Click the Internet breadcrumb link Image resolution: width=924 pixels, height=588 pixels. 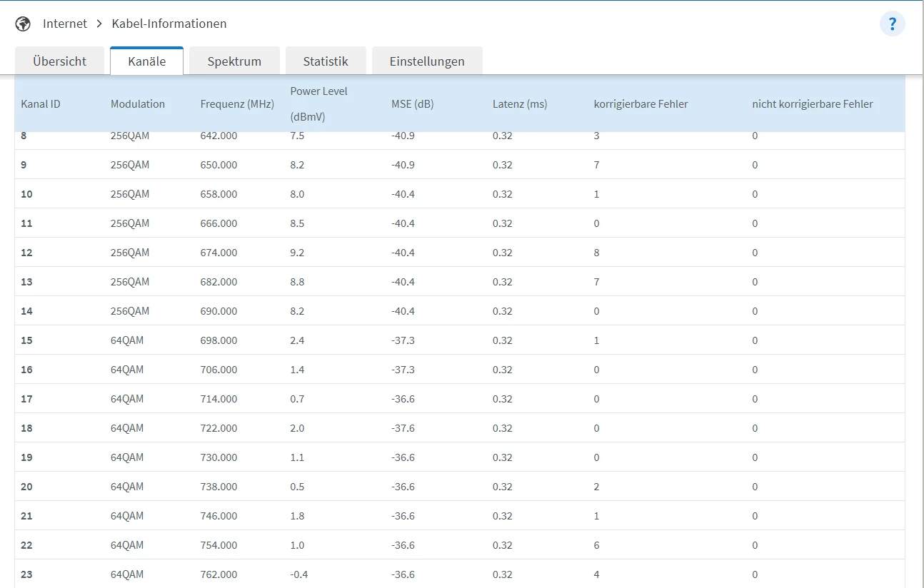[x=64, y=24]
